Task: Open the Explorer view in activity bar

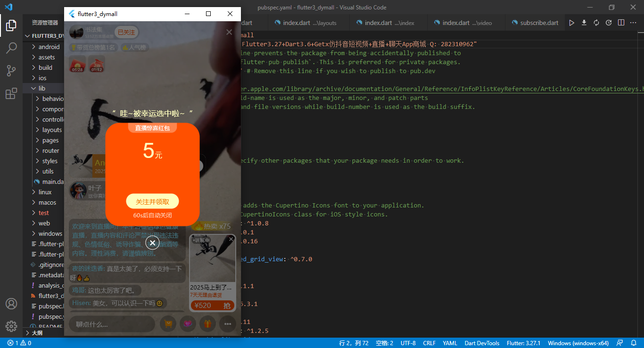Action: coord(11,25)
